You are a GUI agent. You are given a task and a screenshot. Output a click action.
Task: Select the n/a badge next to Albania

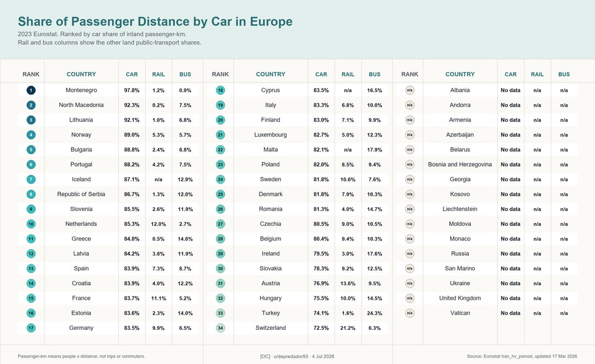tap(410, 90)
